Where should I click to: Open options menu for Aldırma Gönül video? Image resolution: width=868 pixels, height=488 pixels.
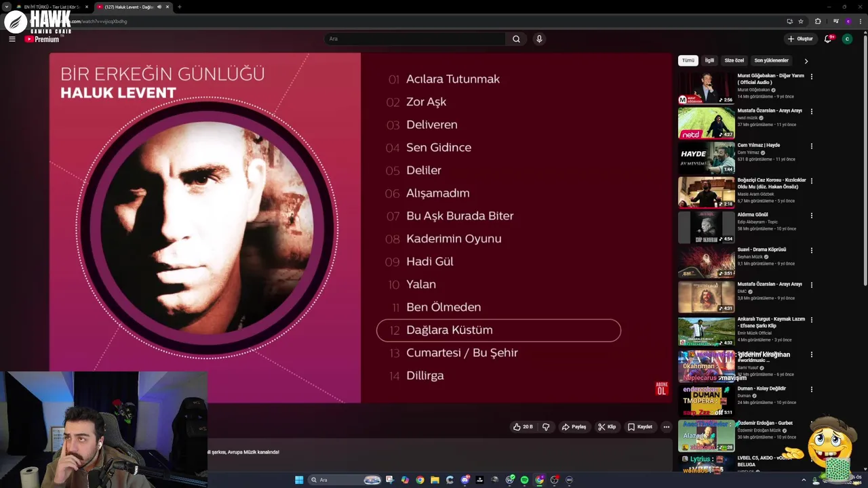811,216
